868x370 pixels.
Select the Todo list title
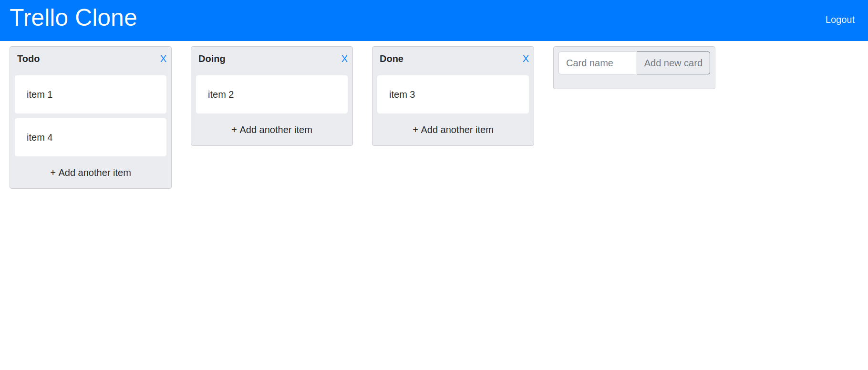(29, 59)
